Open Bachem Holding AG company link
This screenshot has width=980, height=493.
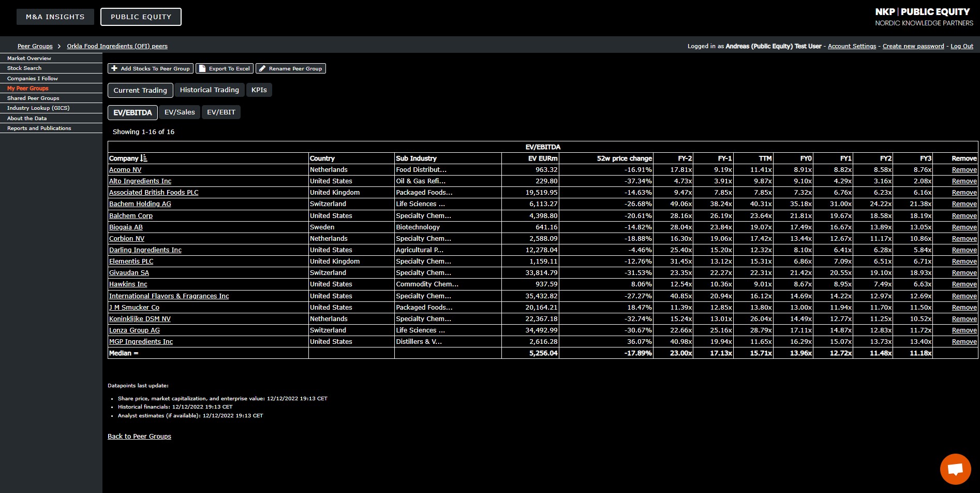pyautogui.click(x=140, y=204)
